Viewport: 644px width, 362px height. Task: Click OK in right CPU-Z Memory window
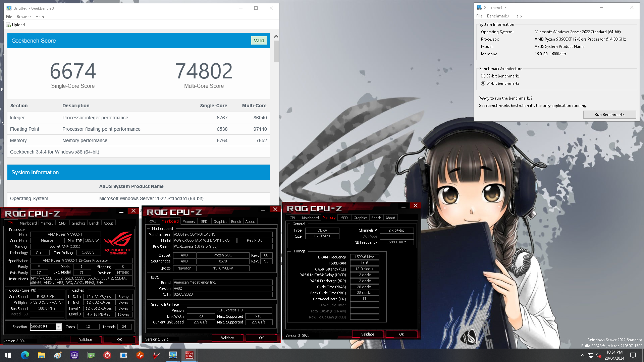pos(401,334)
